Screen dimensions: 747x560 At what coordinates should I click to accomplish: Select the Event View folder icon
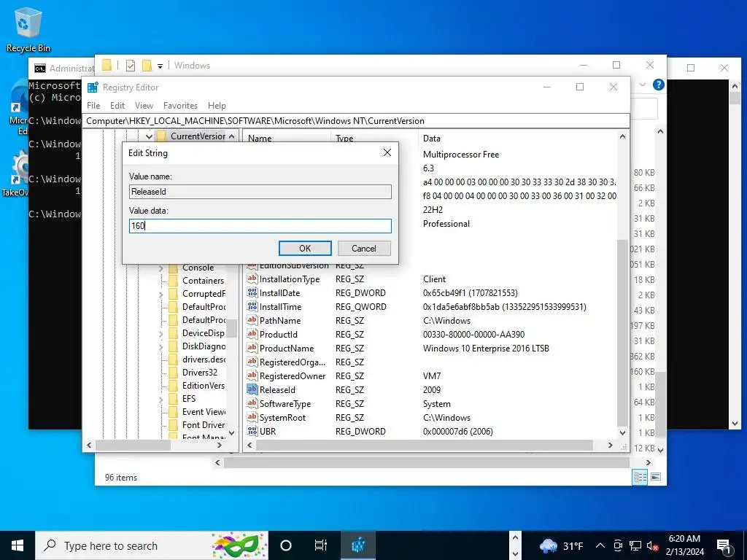pos(174,411)
